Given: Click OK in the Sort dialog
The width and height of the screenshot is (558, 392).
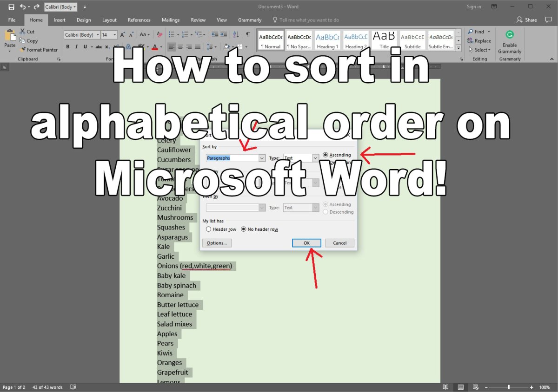Looking at the screenshot, I should click(x=306, y=243).
